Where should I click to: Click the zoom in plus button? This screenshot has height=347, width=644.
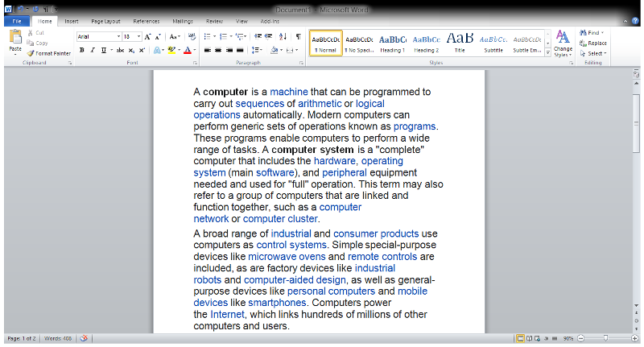(635, 338)
